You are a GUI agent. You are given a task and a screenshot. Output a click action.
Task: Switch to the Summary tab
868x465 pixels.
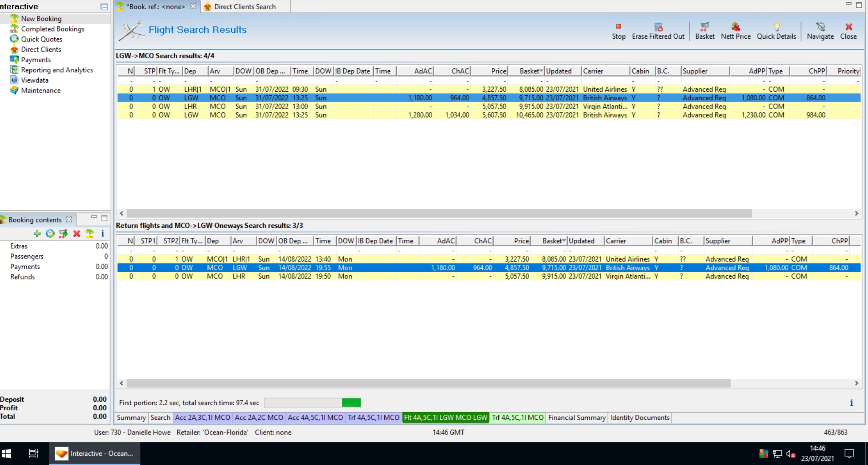click(131, 418)
